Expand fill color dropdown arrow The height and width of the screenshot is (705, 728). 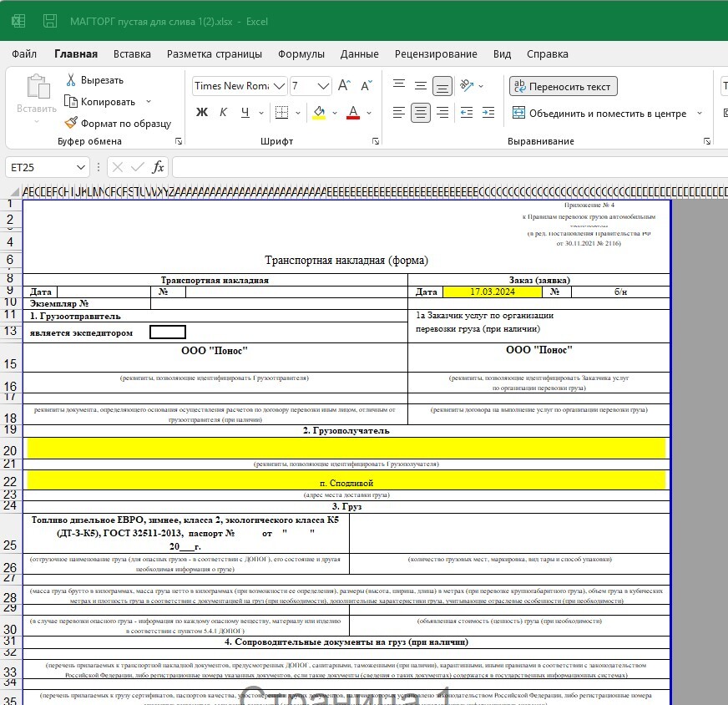pos(335,113)
